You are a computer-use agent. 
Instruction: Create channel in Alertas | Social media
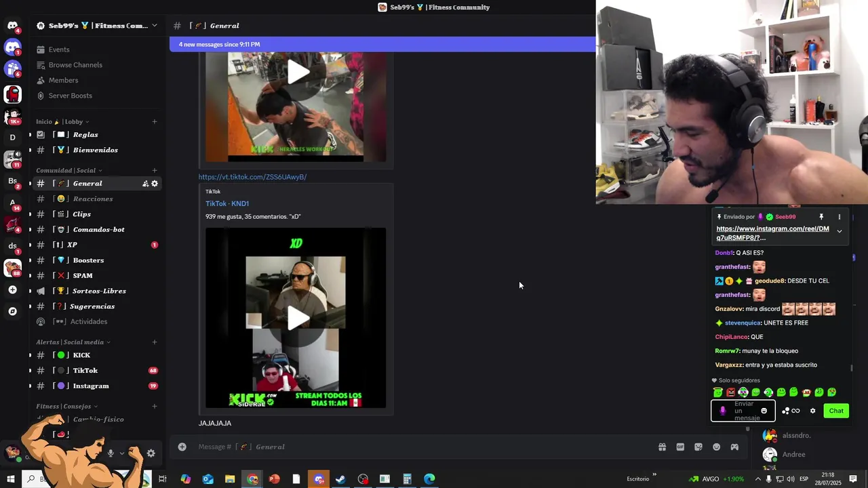pos(155,342)
